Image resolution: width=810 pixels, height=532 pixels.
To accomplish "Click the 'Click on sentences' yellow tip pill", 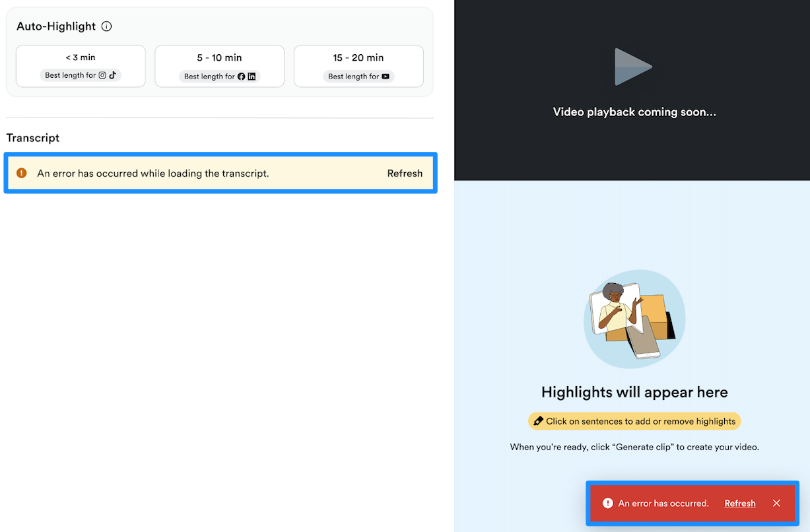I will [x=634, y=421].
